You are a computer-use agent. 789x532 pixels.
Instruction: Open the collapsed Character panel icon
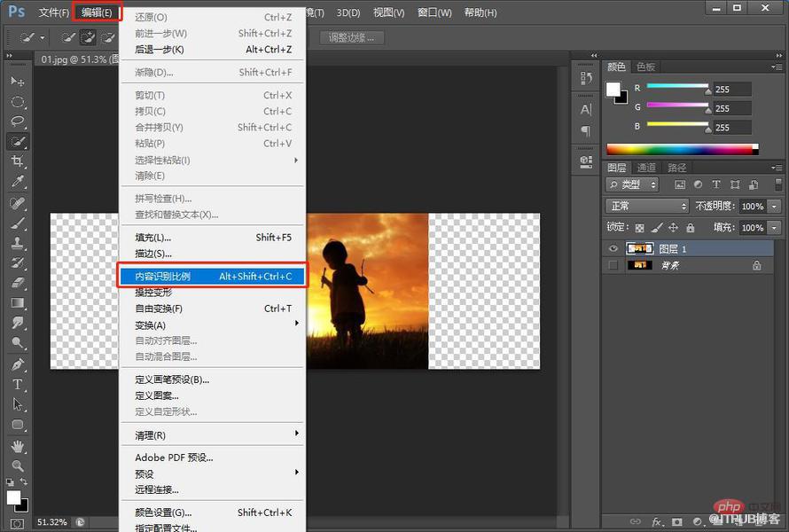[x=586, y=109]
